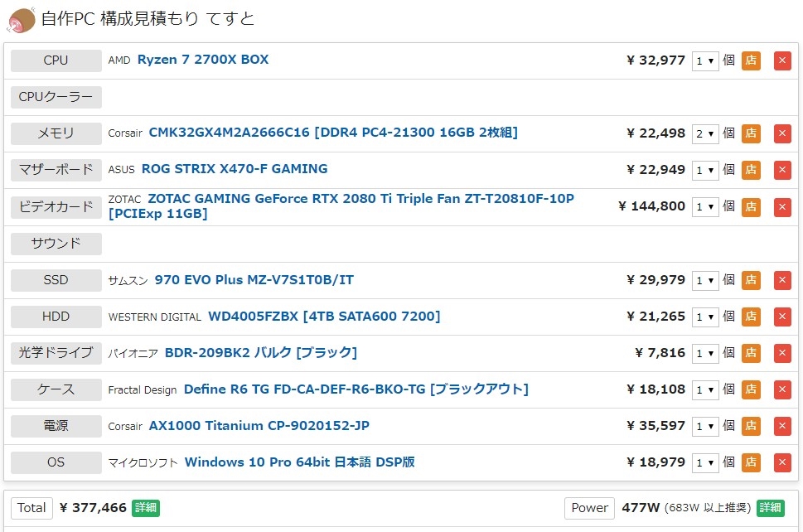This screenshot has height=532, width=803.
Task: Expand quantity selector for AX1000 power supply
Action: coord(705,426)
